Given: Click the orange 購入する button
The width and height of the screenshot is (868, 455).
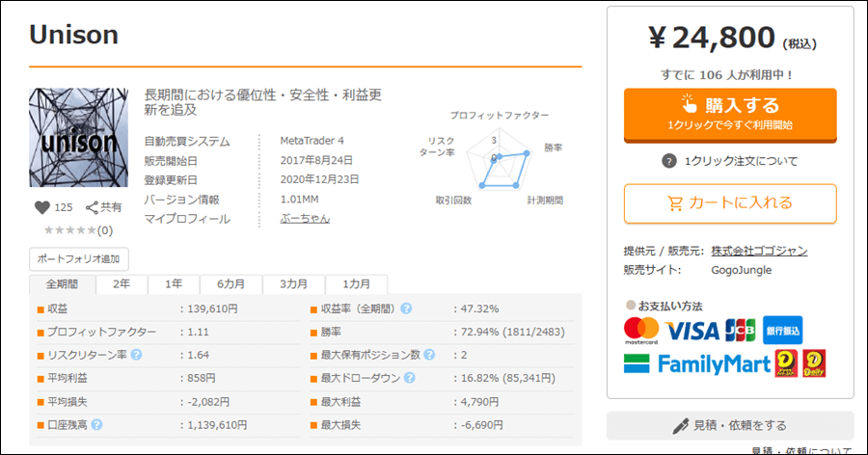Looking at the screenshot, I should click(730, 115).
